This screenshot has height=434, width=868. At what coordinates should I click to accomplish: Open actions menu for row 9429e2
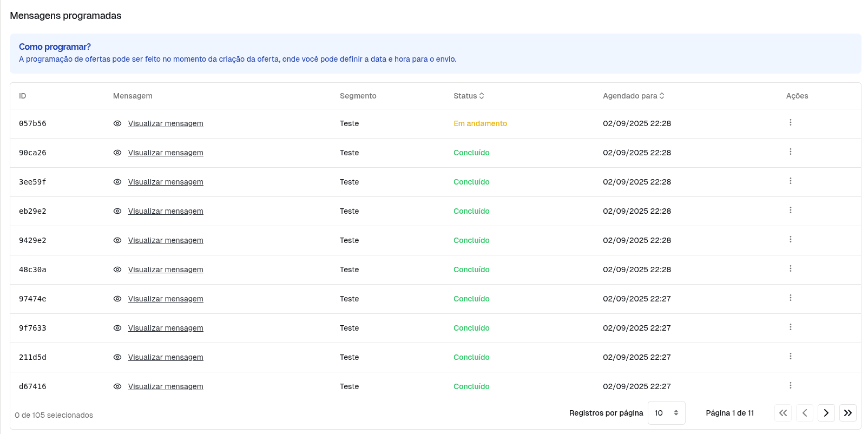pyautogui.click(x=790, y=240)
